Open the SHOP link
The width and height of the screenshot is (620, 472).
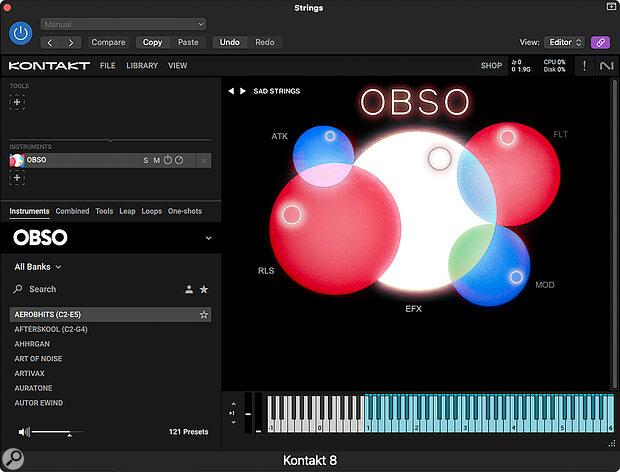pyautogui.click(x=491, y=66)
